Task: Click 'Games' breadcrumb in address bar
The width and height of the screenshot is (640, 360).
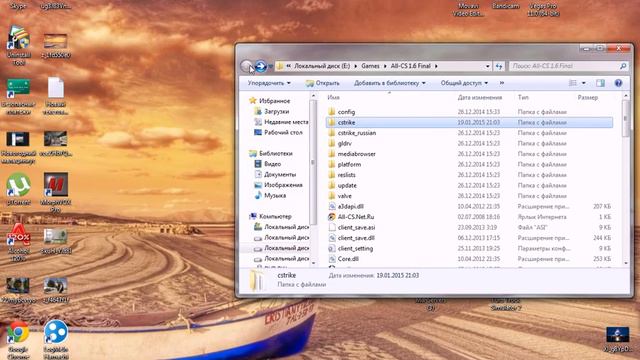Action: click(370, 66)
